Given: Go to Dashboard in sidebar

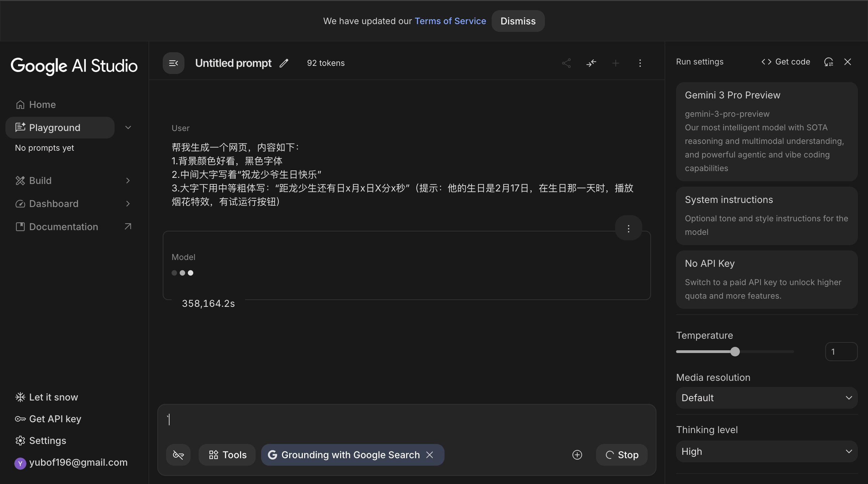Looking at the screenshot, I should click(x=54, y=204).
